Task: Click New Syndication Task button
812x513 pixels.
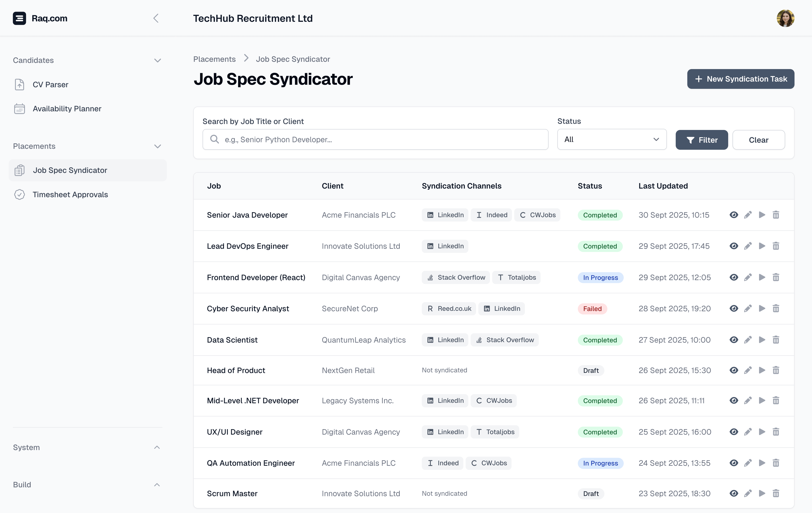Action: tap(740, 79)
